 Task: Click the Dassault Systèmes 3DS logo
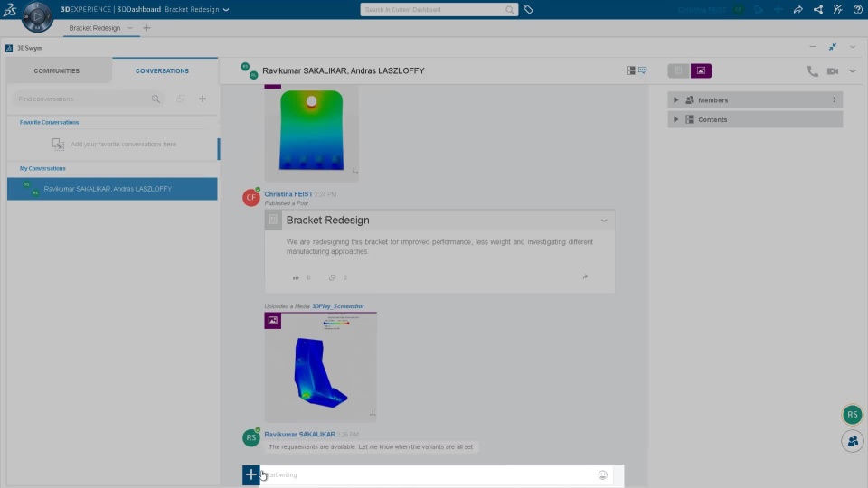[10, 9]
